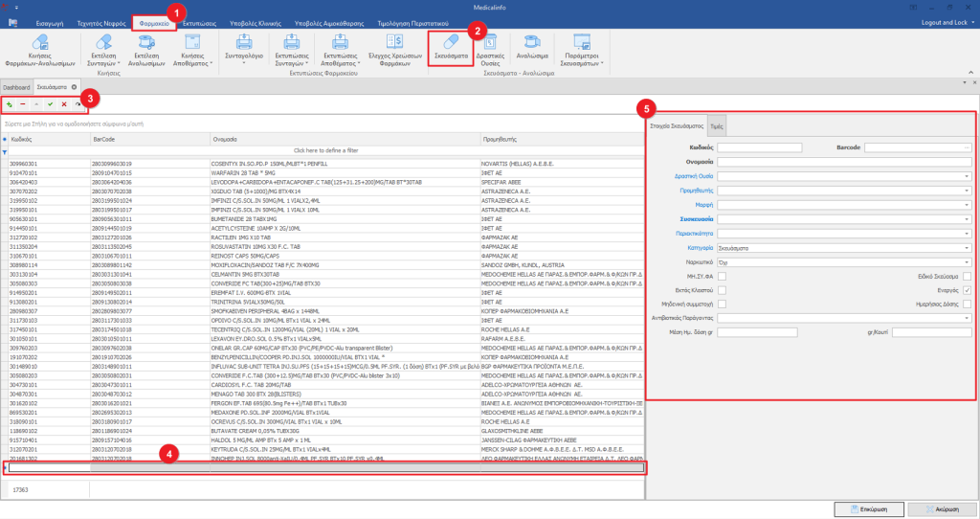This screenshot has width=980, height=519.
Task: Switch to the Εκτυπώσεις ribbon tab
Action: pyautogui.click(x=202, y=22)
